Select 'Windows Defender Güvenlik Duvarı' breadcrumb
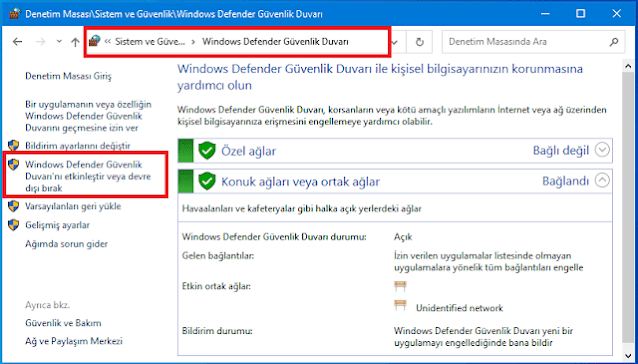Screen dimensions: 638x364 coord(275,41)
